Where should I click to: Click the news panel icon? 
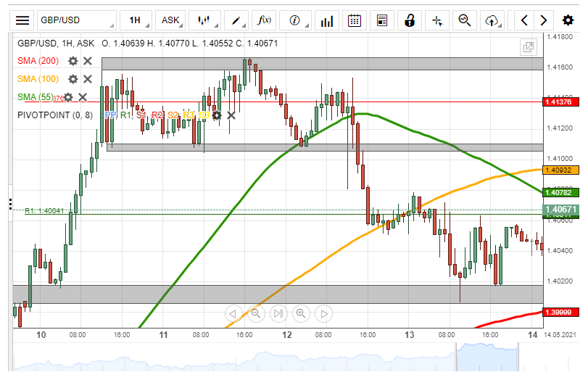click(382, 20)
